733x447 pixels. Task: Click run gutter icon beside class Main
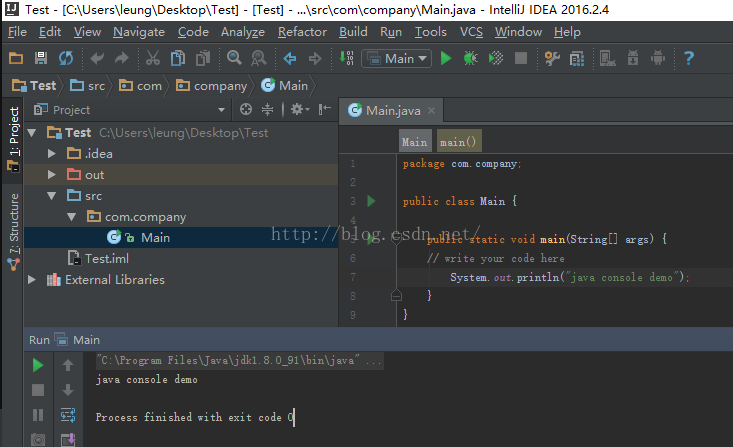(371, 201)
